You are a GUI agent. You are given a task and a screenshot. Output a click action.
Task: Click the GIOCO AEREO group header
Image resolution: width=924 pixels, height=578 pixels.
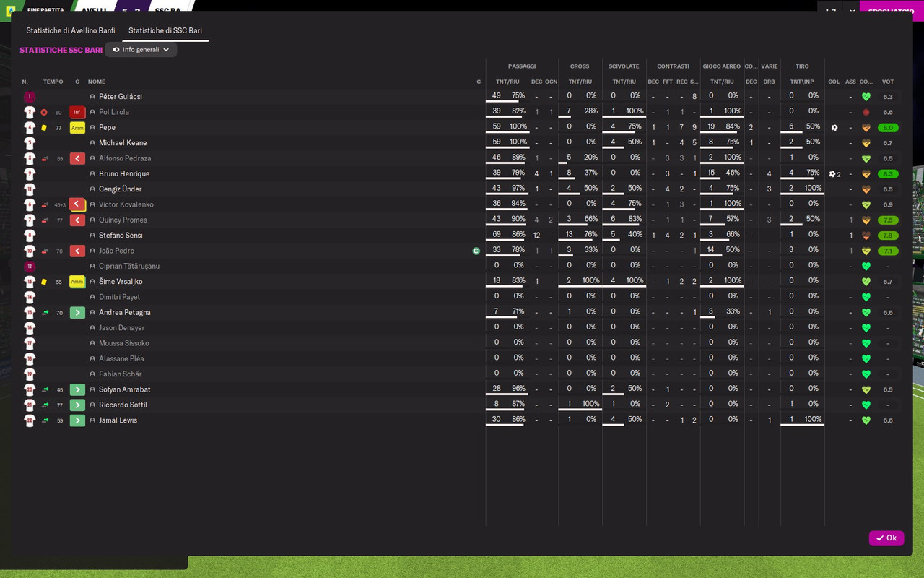[722, 66]
